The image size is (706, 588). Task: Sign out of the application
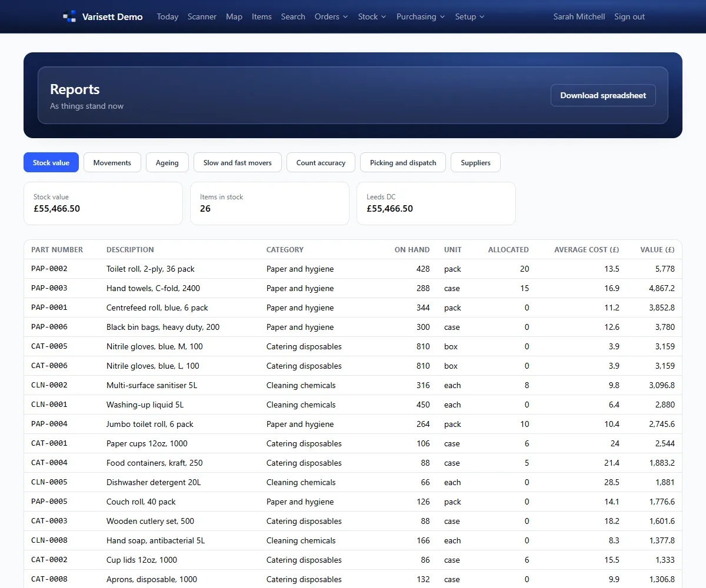(x=630, y=16)
